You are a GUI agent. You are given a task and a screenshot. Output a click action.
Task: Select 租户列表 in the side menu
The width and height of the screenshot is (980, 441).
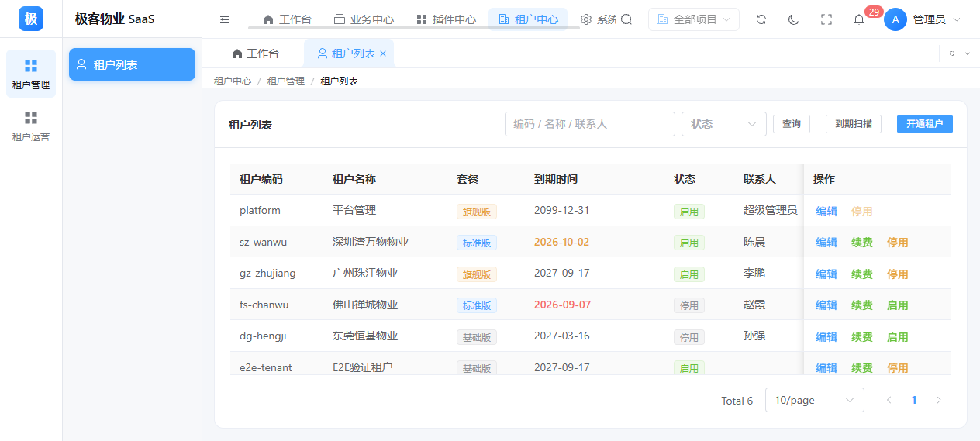click(132, 64)
